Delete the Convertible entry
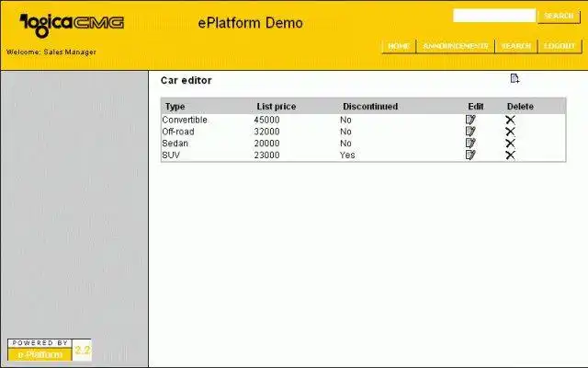Image resolution: width=588 pixels, height=368 pixels. pyautogui.click(x=511, y=120)
